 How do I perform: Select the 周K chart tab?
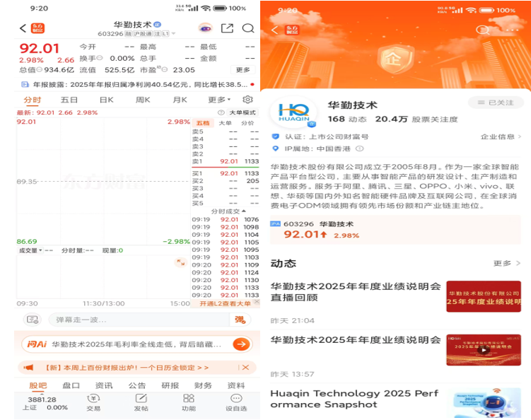pos(143,100)
